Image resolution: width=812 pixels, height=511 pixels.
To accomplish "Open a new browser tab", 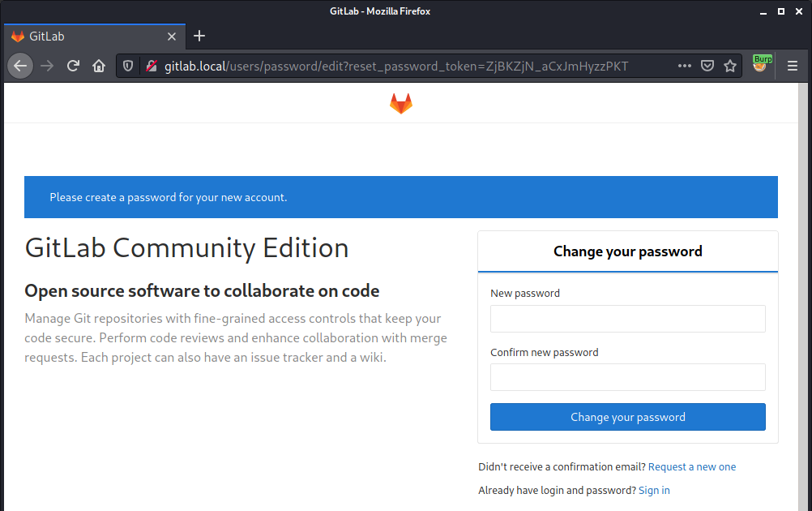I will pos(199,36).
